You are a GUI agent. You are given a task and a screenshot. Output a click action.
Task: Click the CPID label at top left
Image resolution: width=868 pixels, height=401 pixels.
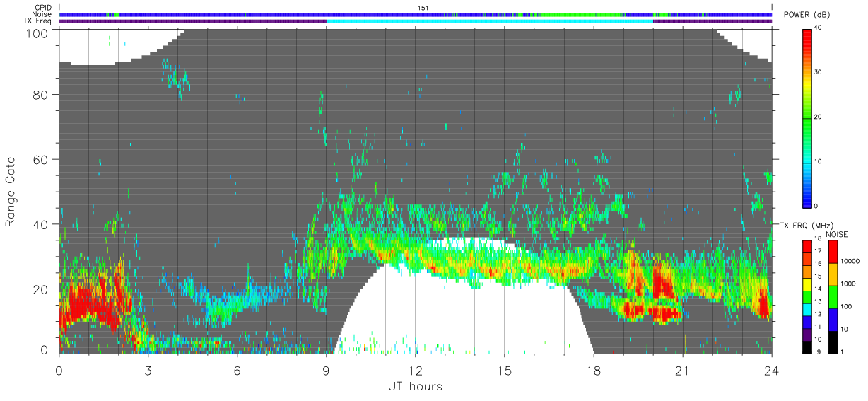[x=43, y=8]
